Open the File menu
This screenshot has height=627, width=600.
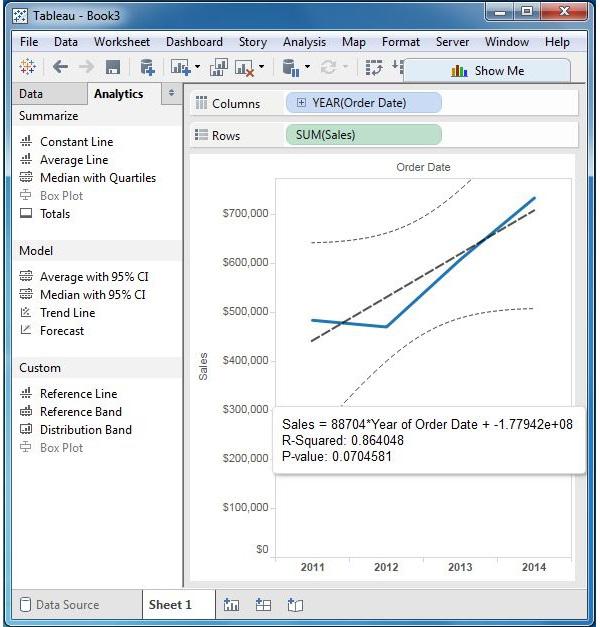[x=29, y=42]
